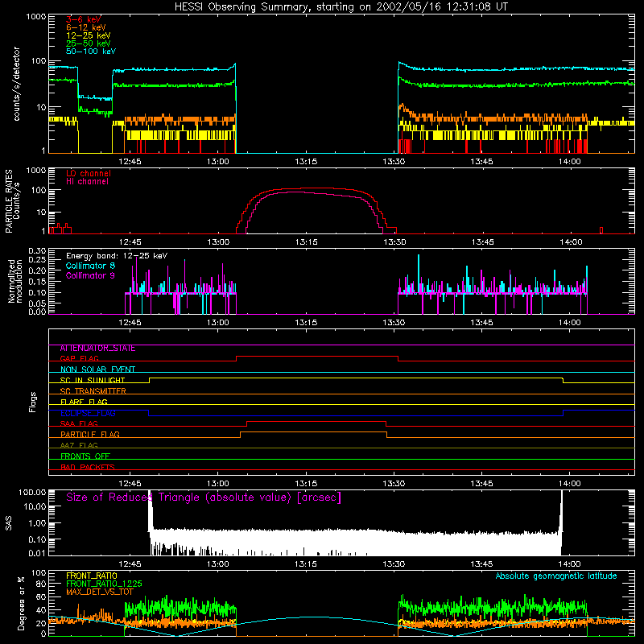Select the red 3-6 keV legend label
Image resolution: width=644 pixels, height=644 pixels.
(83, 19)
